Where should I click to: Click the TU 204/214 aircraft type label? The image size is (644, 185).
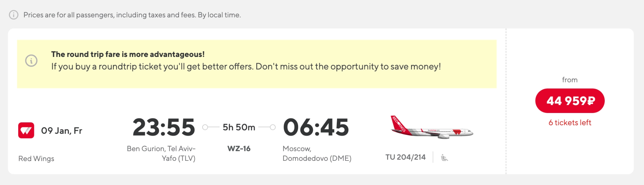(405, 157)
